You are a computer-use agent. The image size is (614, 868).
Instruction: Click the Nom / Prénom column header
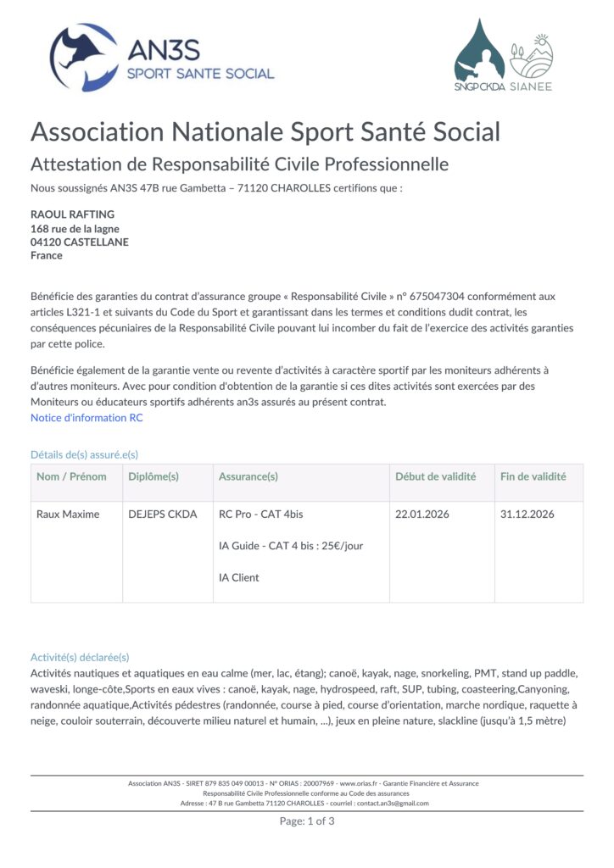[x=72, y=476]
